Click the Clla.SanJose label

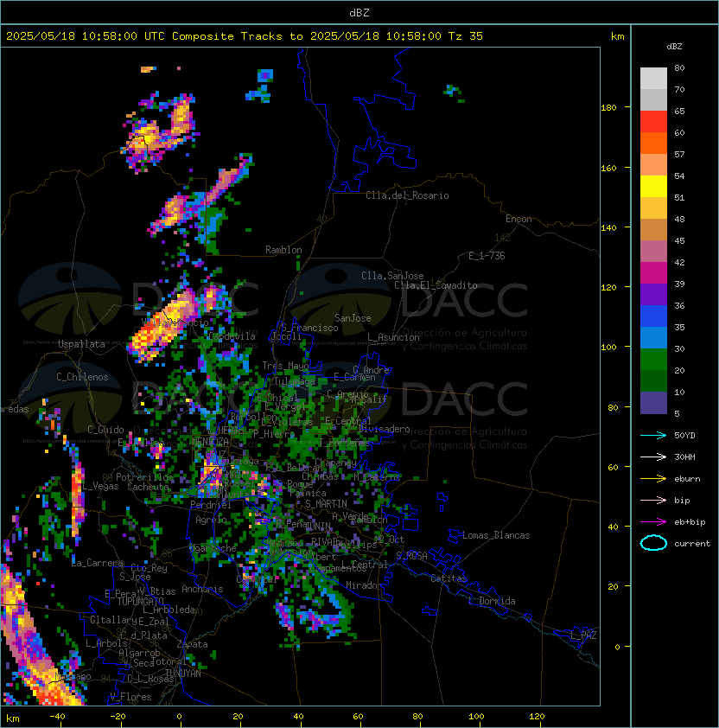pyautogui.click(x=392, y=276)
